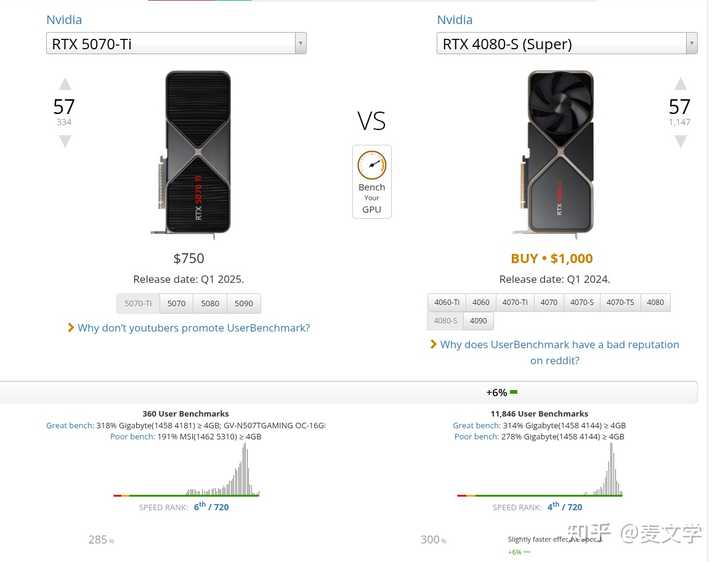
Task: Open the RTX 5070-Ti model dropdown
Action: tap(176, 44)
